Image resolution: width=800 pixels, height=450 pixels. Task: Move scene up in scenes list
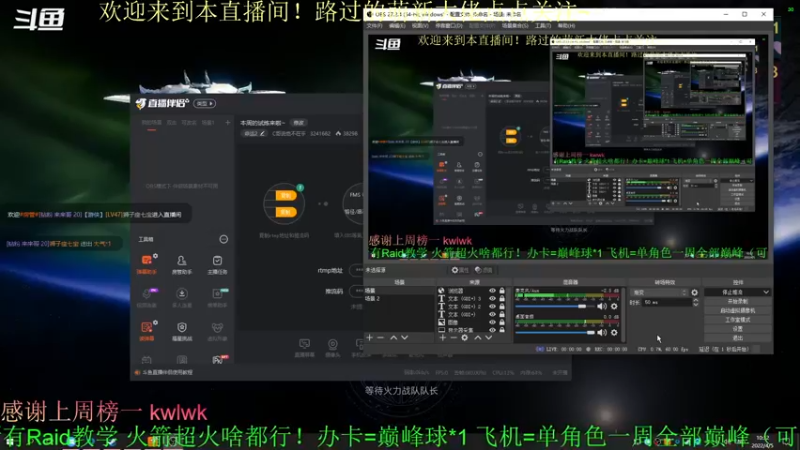393,338
